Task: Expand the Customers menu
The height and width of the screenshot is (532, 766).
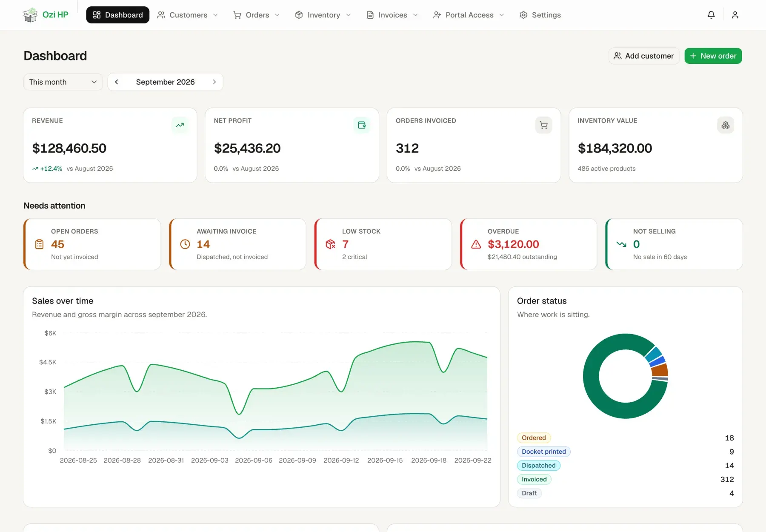Action: pyautogui.click(x=188, y=15)
